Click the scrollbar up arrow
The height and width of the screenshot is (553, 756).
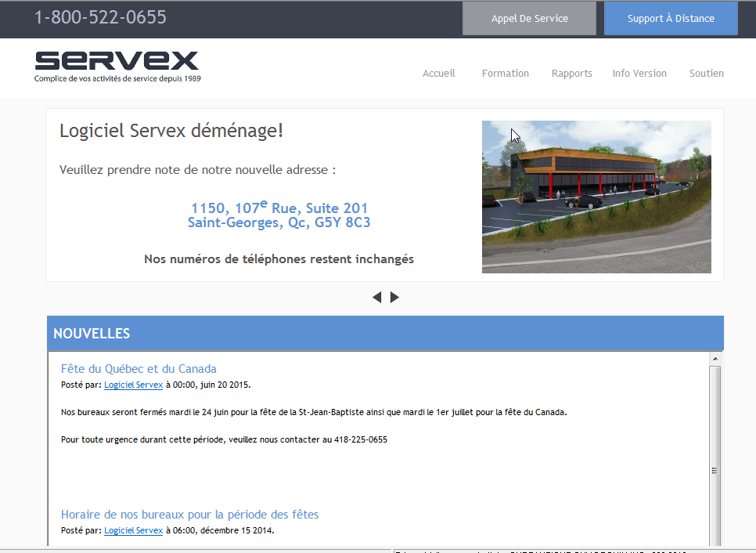pyautogui.click(x=713, y=358)
